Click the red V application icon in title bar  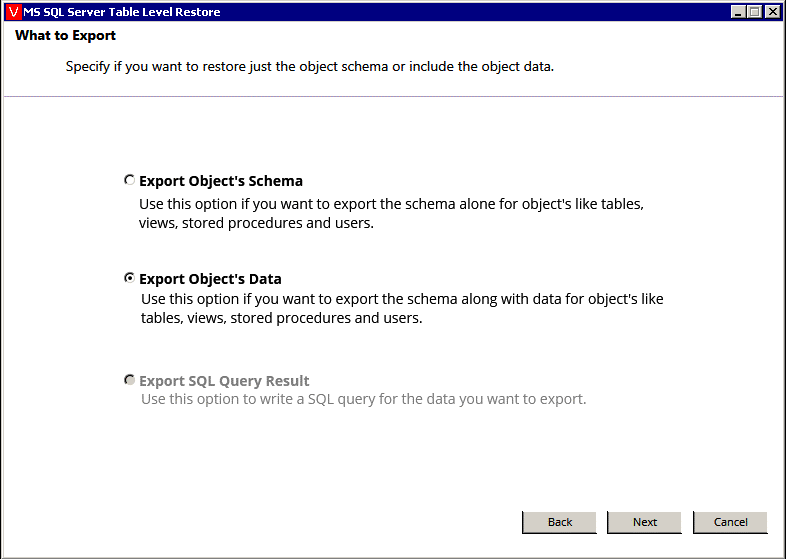(x=14, y=12)
